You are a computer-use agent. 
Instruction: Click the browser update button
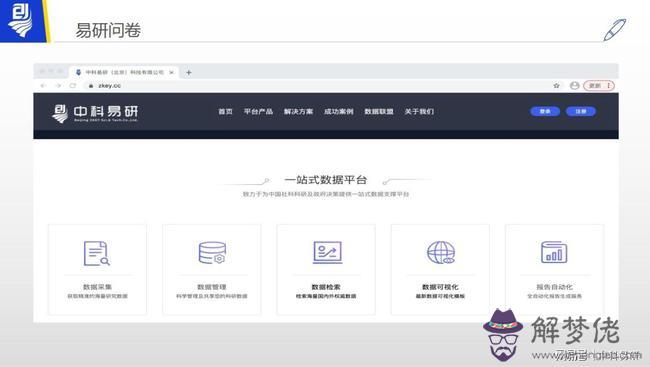599,85
